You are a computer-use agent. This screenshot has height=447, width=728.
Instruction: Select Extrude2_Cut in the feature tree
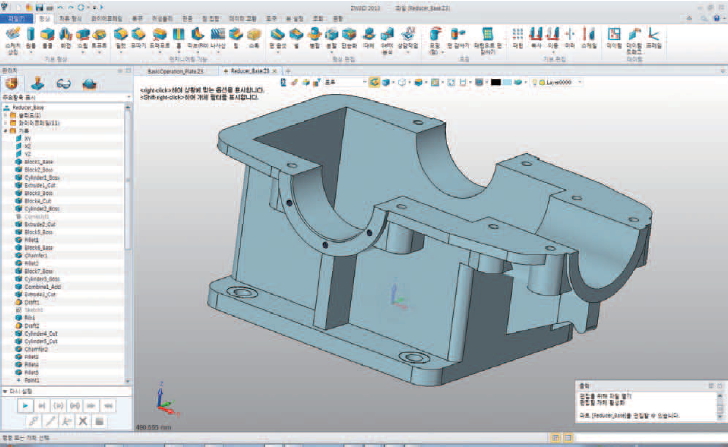39,224
